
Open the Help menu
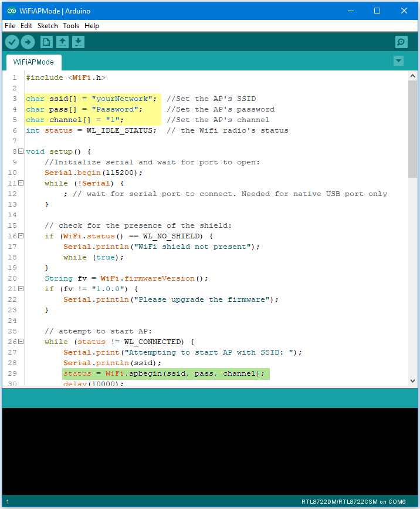click(x=92, y=26)
